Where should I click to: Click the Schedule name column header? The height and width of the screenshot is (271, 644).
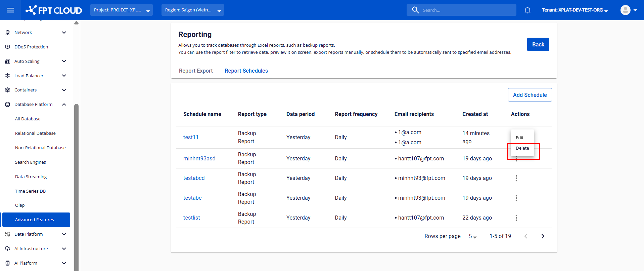point(202,114)
